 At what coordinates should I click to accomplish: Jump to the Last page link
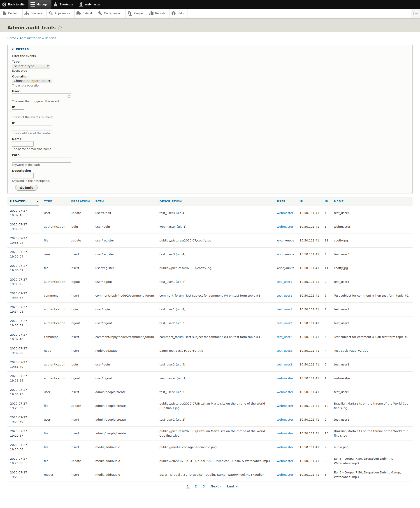[232, 486]
